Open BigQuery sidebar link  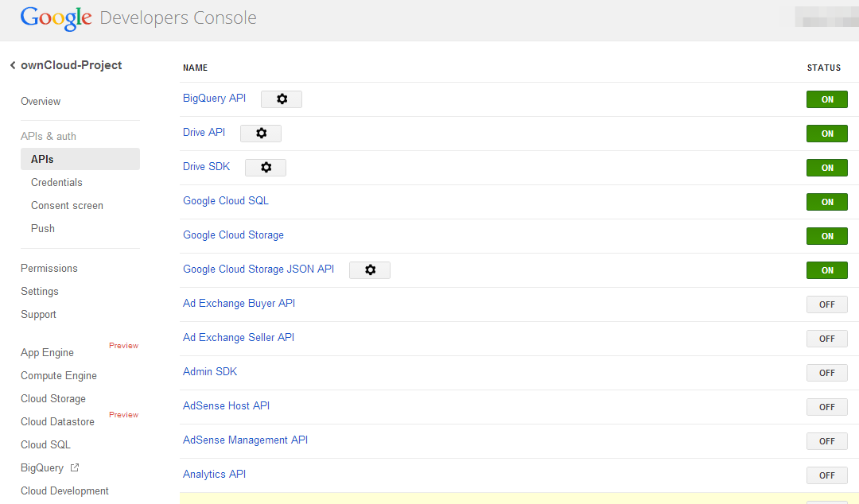[x=42, y=468]
